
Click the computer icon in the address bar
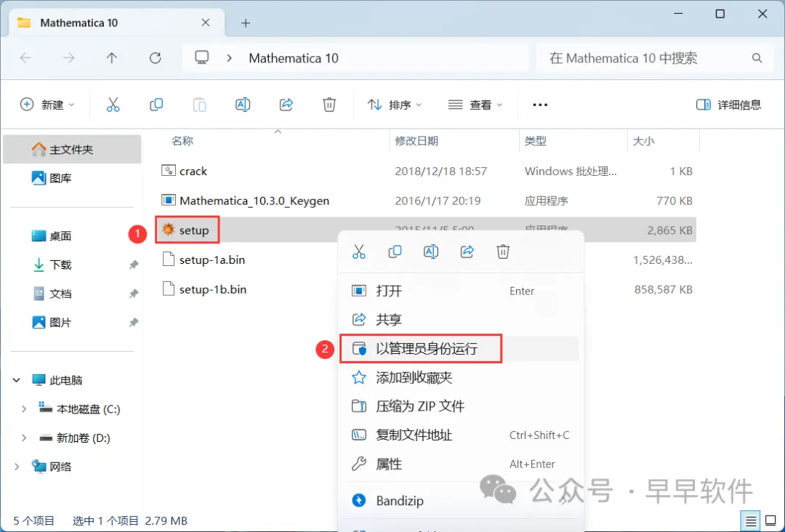click(202, 58)
